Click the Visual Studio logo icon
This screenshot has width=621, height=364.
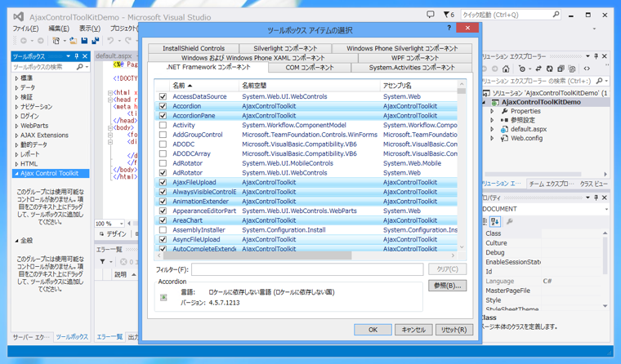tap(18, 17)
